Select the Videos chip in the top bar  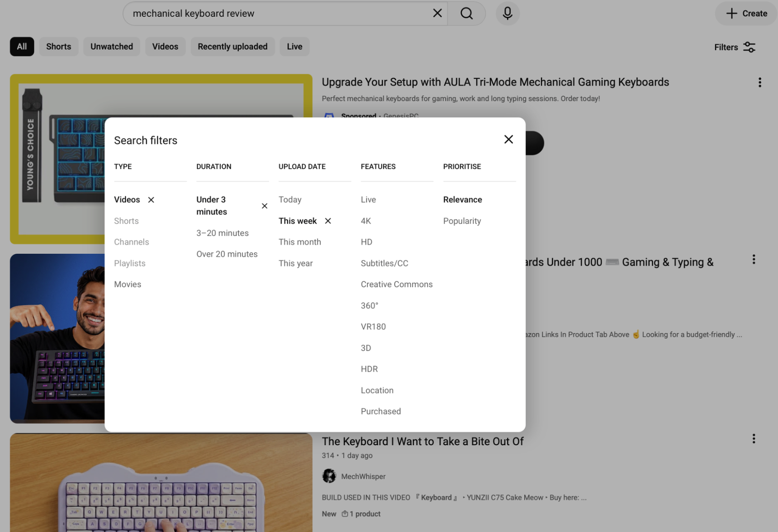(165, 47)
